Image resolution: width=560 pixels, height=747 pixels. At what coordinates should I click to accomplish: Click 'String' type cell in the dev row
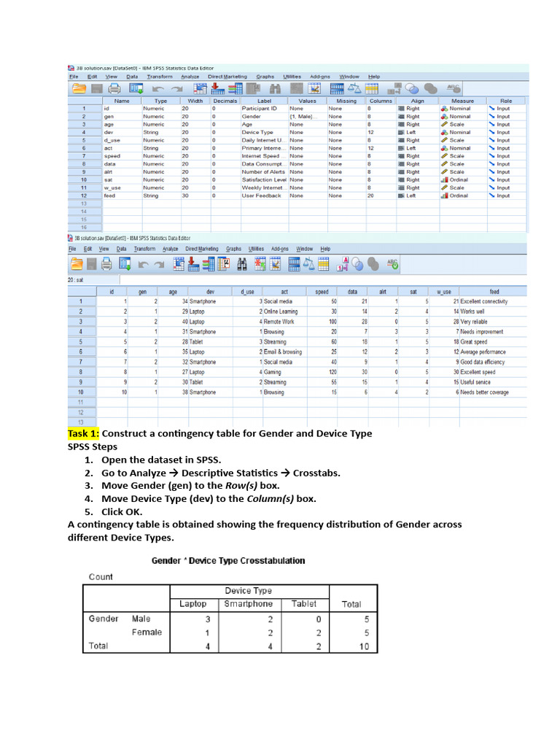click(161, 133)
